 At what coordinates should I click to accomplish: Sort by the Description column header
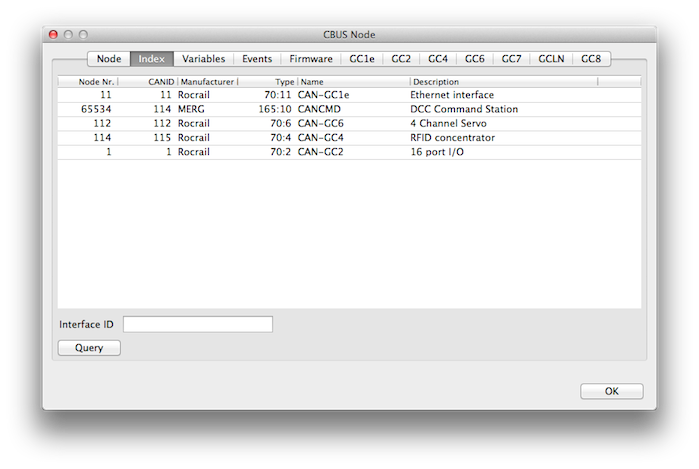click(x=503, y=82)
